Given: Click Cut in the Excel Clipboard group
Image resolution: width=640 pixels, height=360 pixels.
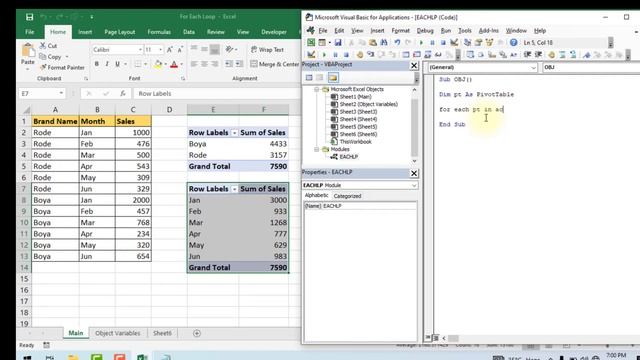Looking at the screenshot, I should (48, 46).
